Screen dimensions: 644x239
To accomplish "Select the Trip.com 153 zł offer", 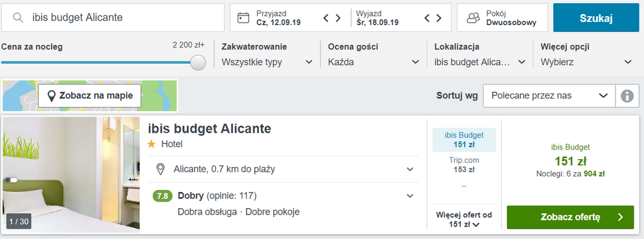I will (x=464, y=164).
